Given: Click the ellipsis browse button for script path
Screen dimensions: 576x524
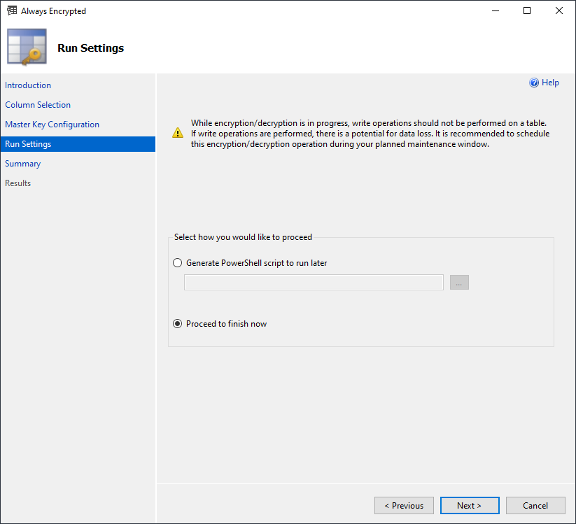Looking at the screenshot, I should pos(459,283).
